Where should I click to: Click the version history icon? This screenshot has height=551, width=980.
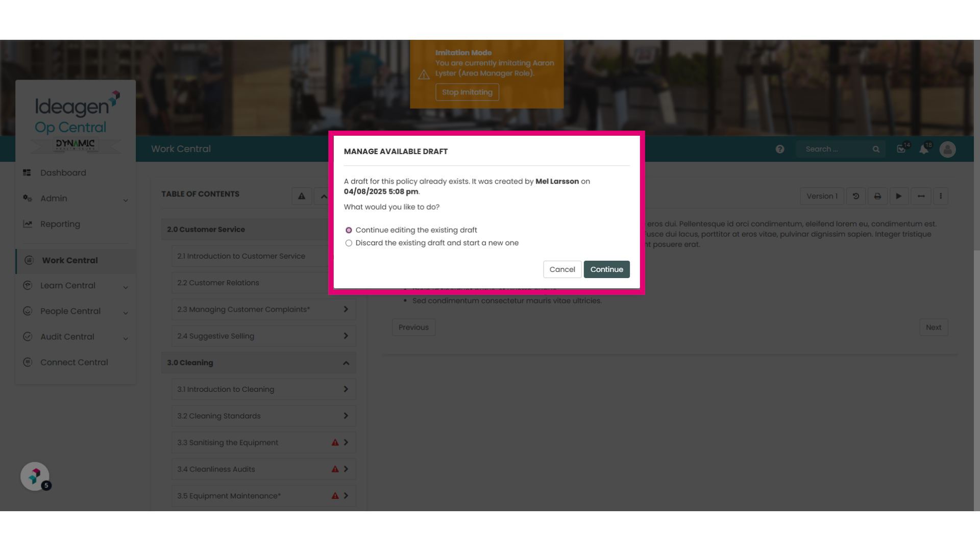(x=856, y=196)
